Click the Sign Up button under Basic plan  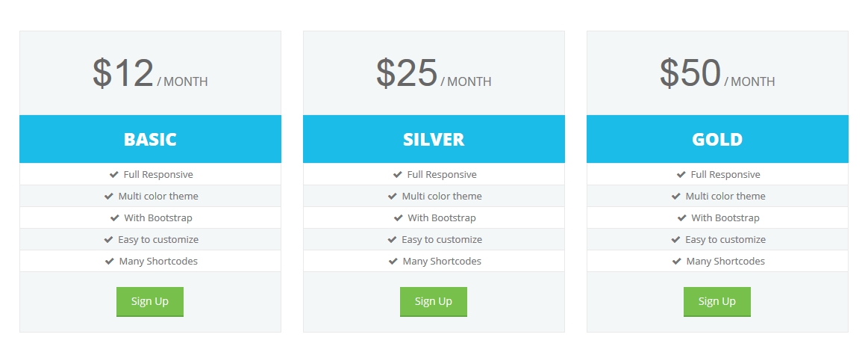149,302
